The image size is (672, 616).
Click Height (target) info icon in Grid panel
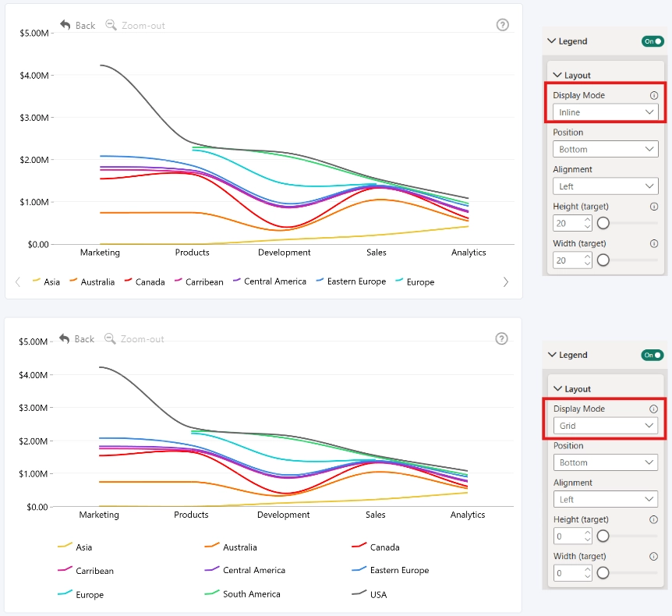[653, 519]
